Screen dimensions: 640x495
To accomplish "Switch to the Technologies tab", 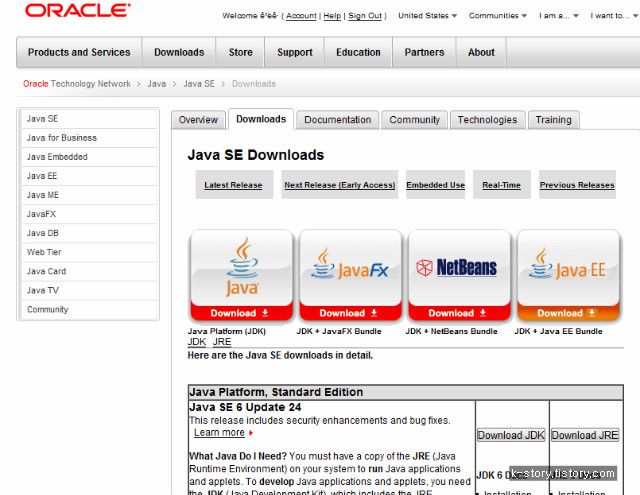I will pos(487,120).
